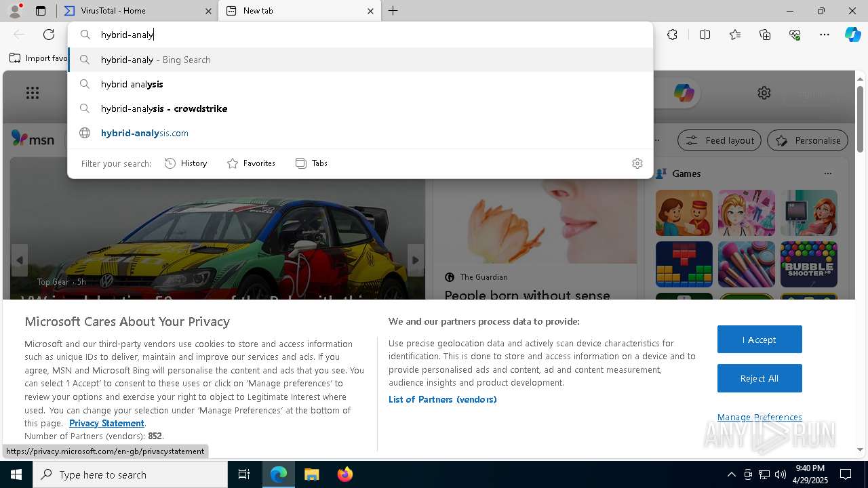Open the new tab page settings gear
Screen dimensions: 868x488
coord(764,93)
